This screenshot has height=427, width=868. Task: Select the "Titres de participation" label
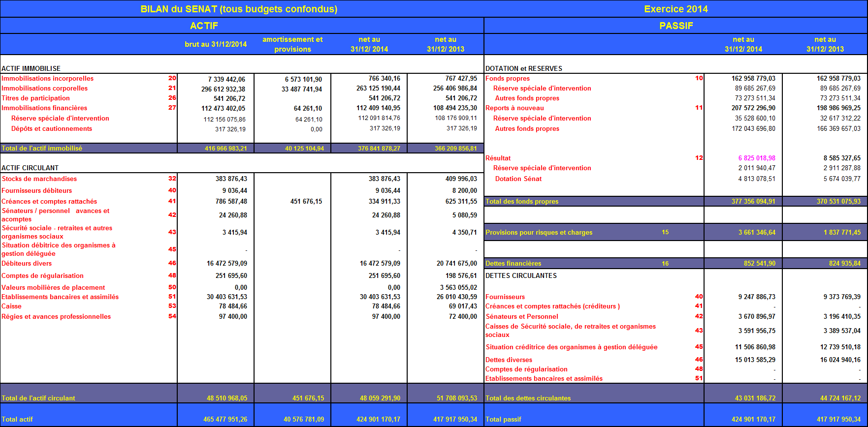click(x=35, y=98)
